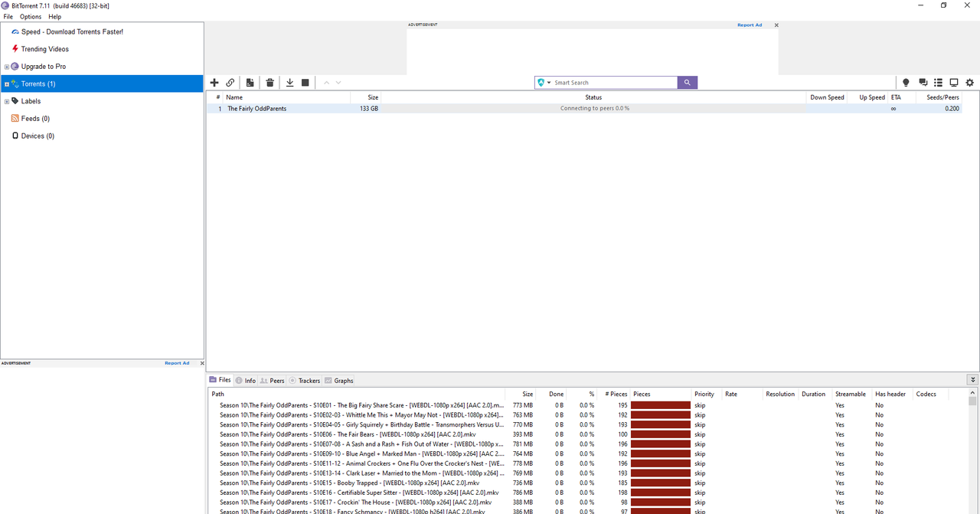Viewport: 980px width, 514px height.
Task: Toggle the list view icon in toolbar
Action: 939,83
